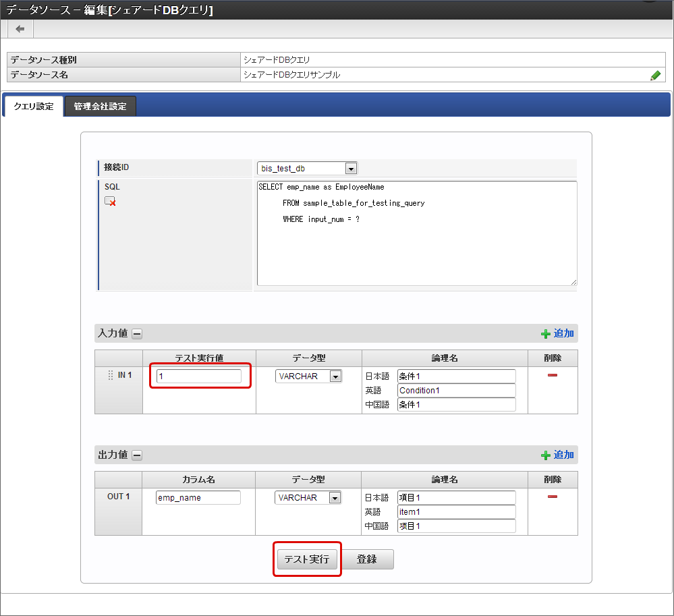Click the green plus 追加 icon for 出力値

click(546, 455)
